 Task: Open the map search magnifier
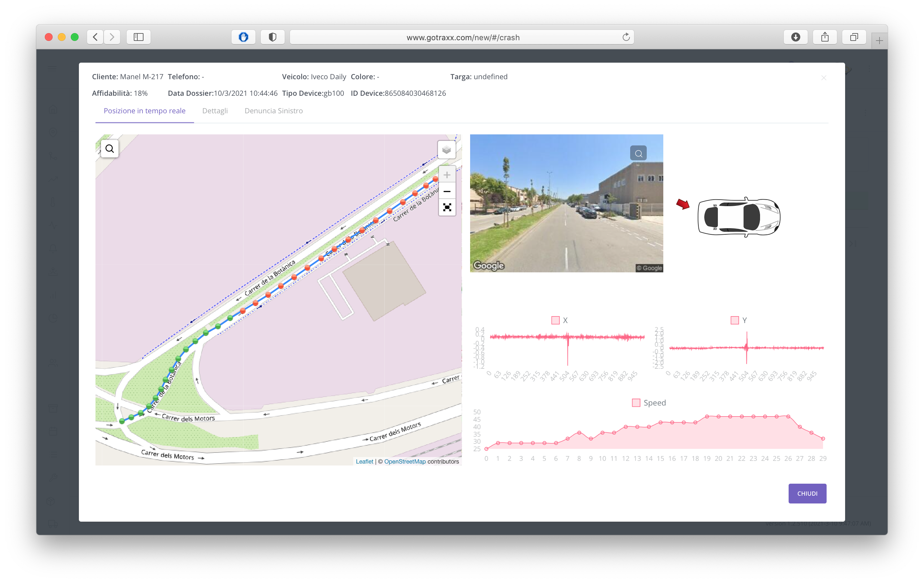[x=110, y=149]
